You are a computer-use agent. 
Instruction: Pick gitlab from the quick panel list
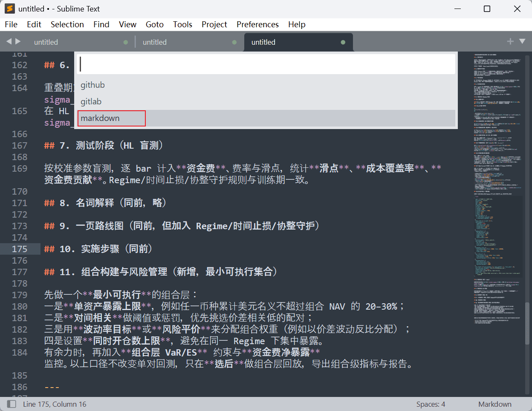click(x=91, y=102)
